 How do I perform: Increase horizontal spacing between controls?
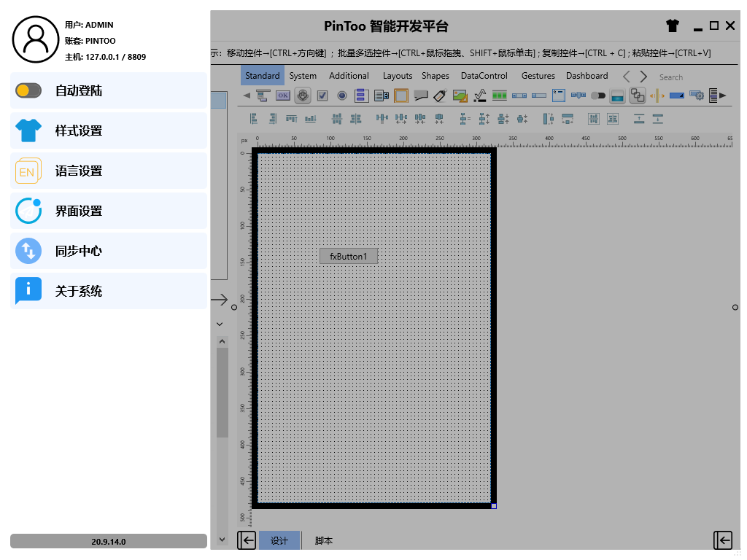click(400, 119)
